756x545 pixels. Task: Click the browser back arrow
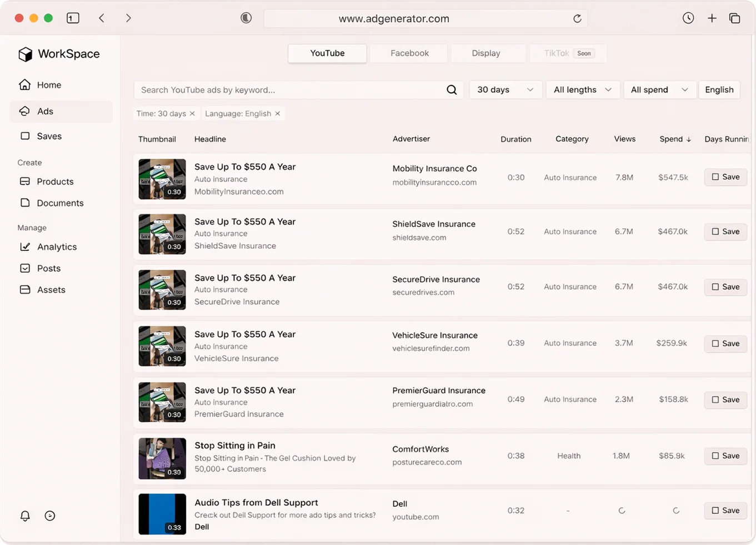coord(102,18)
